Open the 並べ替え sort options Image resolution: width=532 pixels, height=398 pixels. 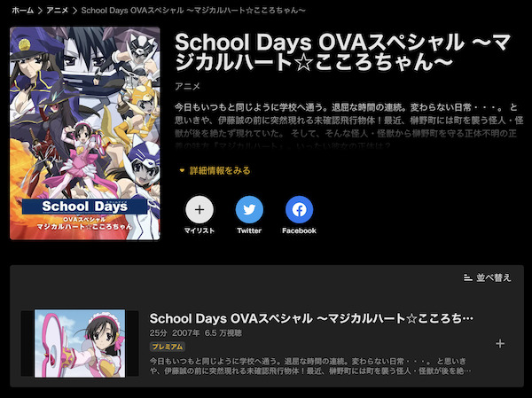pos(487,277)
